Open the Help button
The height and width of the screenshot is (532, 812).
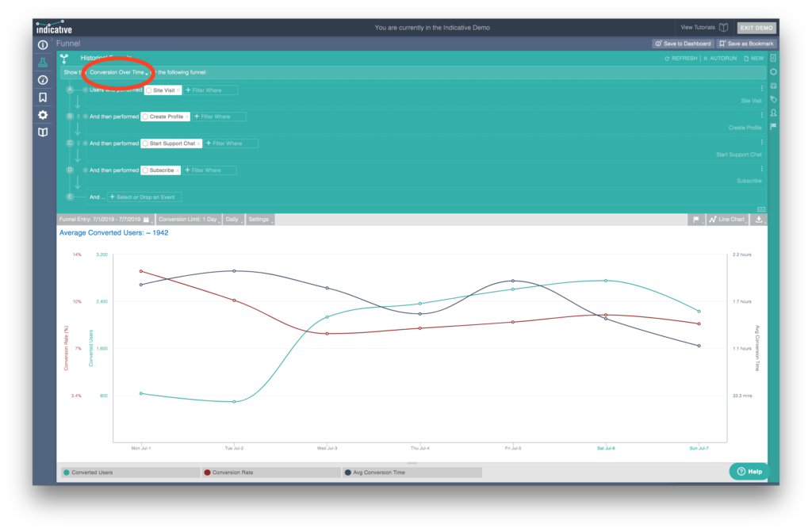[749, 472]
